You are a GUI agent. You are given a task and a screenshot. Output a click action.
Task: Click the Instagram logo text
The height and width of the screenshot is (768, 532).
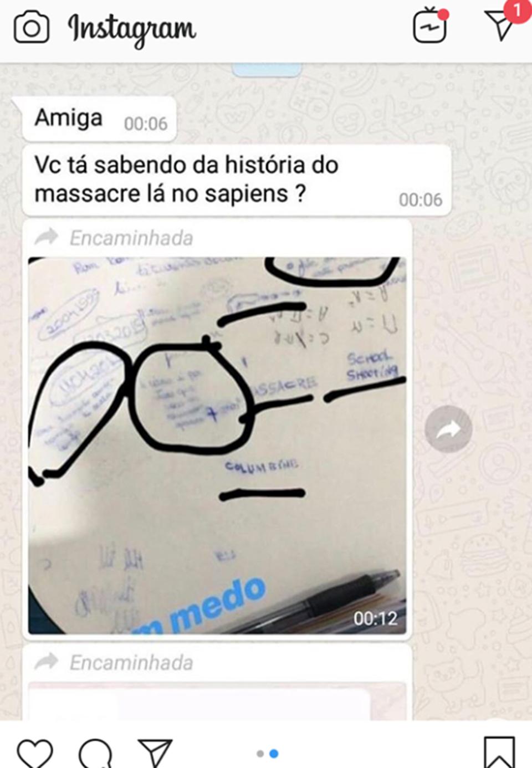(132, 29)
